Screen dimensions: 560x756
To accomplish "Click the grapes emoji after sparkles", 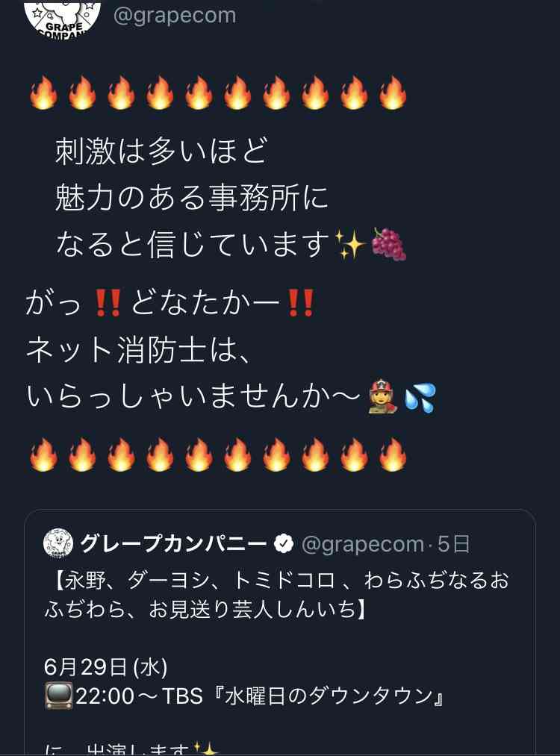I will click(x=389, y=245).
